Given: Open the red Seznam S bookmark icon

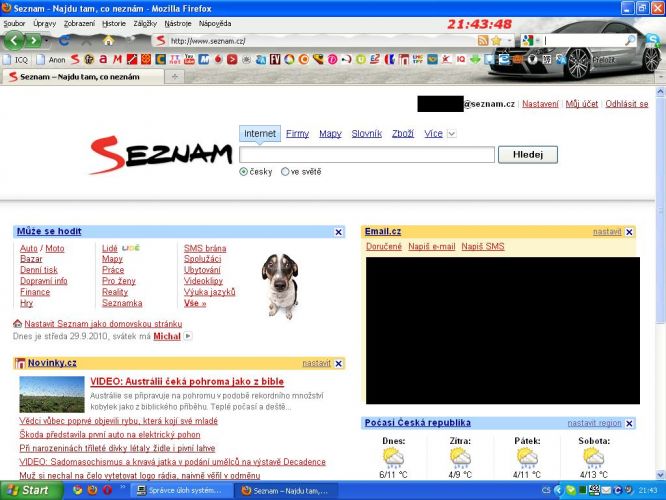Looking at the screenshot, I should 75,59.
